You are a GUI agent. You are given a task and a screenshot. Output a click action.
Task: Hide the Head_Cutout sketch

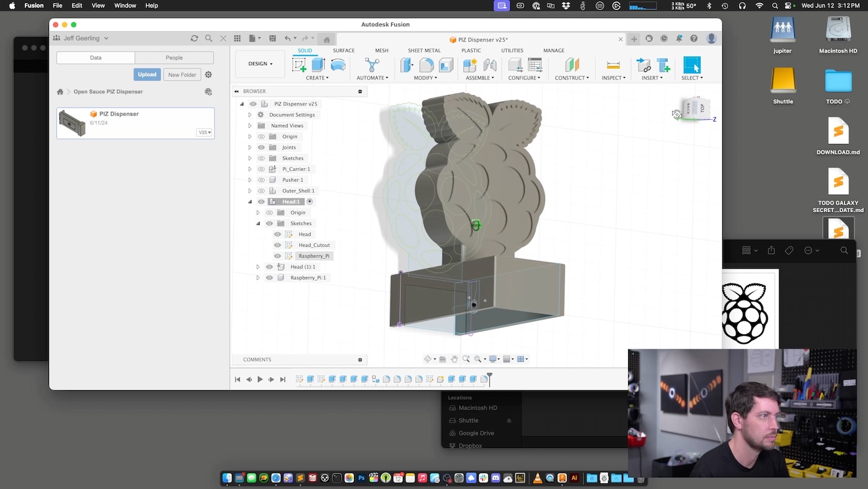(x=277, y=245)
